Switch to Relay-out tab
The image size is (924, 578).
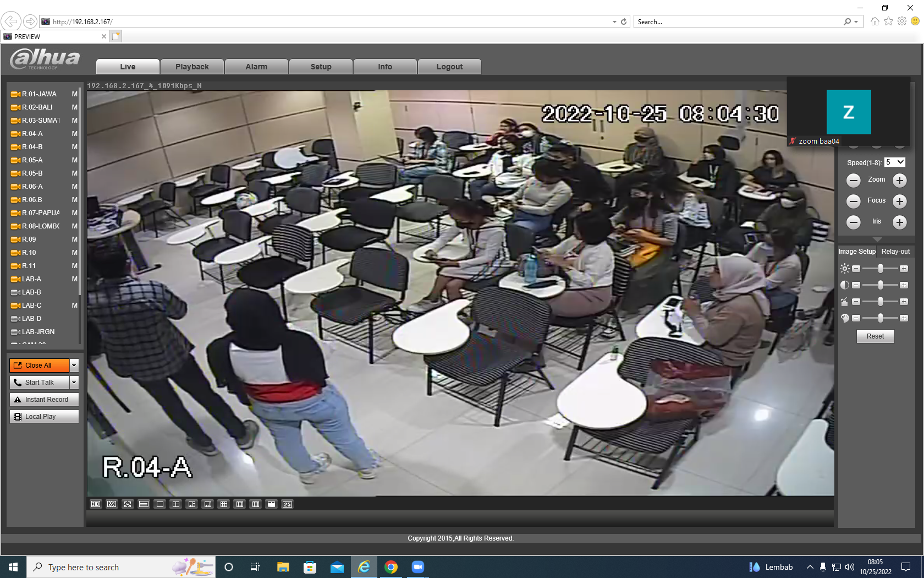(895, 252)
